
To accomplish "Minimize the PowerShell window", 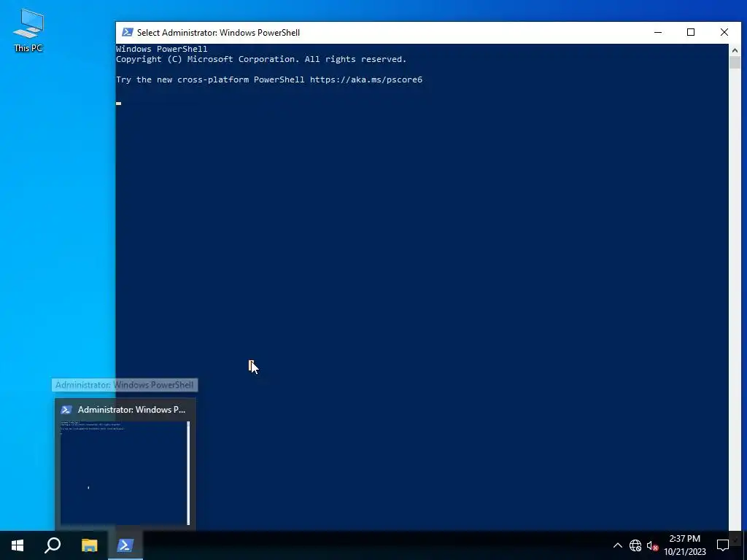I will click(658, 32).
